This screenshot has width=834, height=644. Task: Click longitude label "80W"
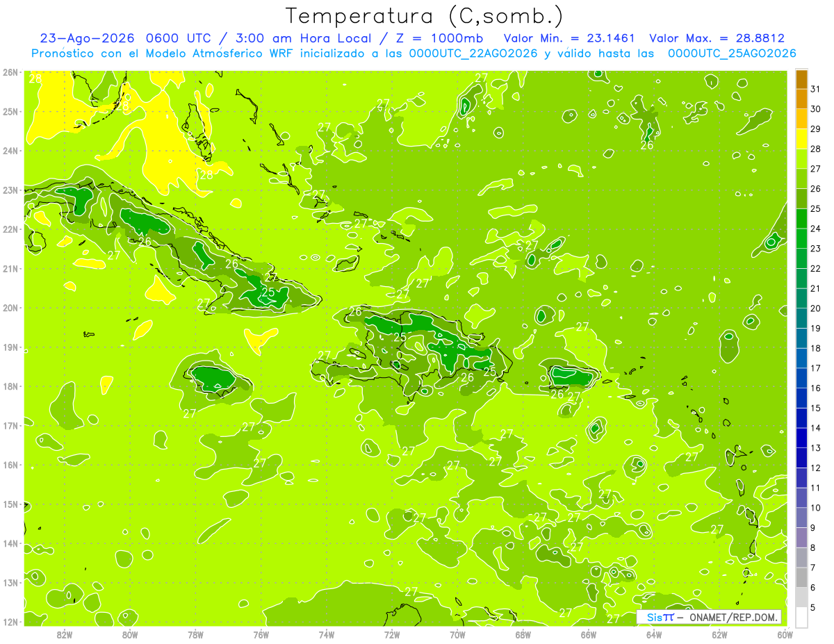pyautogui.click(x=130, y=634)
